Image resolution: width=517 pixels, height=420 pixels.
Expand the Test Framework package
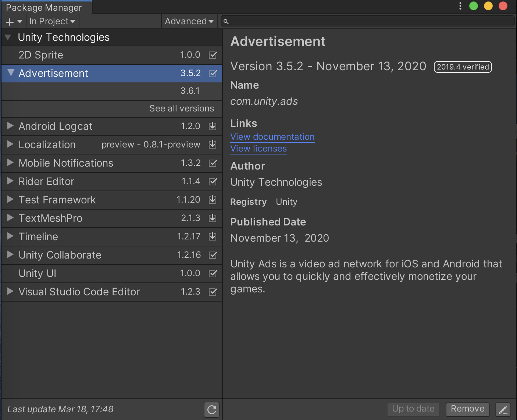10,199
